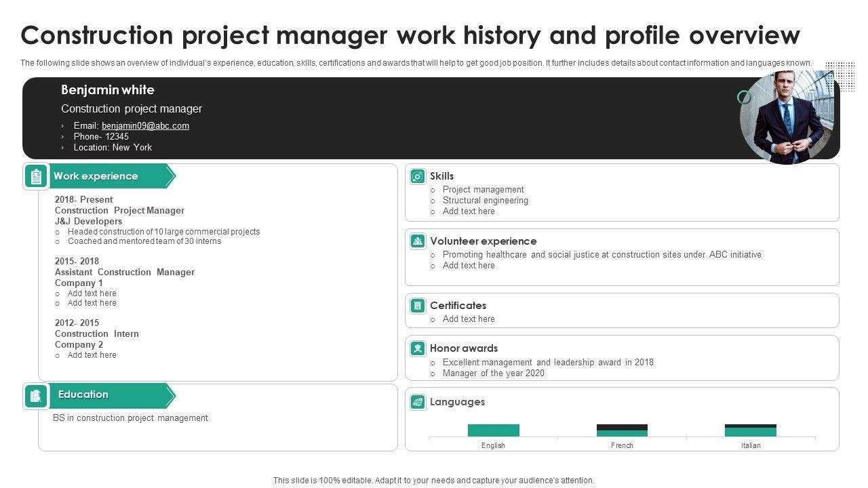This screenshot has height=488, width=868.
Task: Click the Volunteer experience icon
Action: (x=418, y=241)
